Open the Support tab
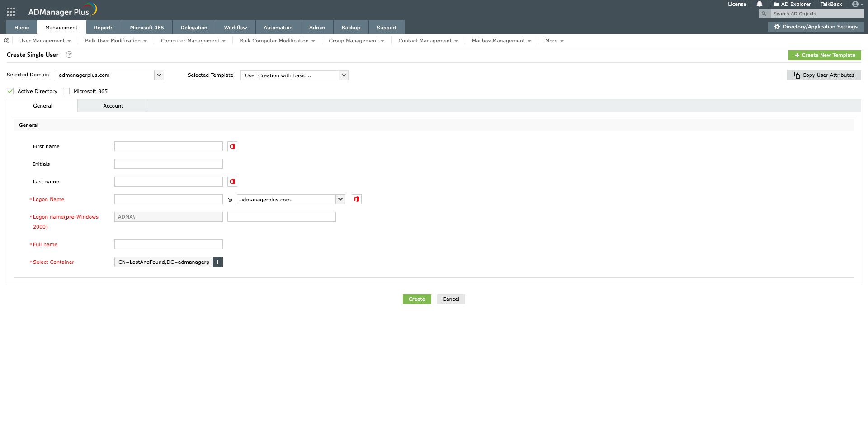The width and height of the screenshot is (868, 435). tap(387, 28)
